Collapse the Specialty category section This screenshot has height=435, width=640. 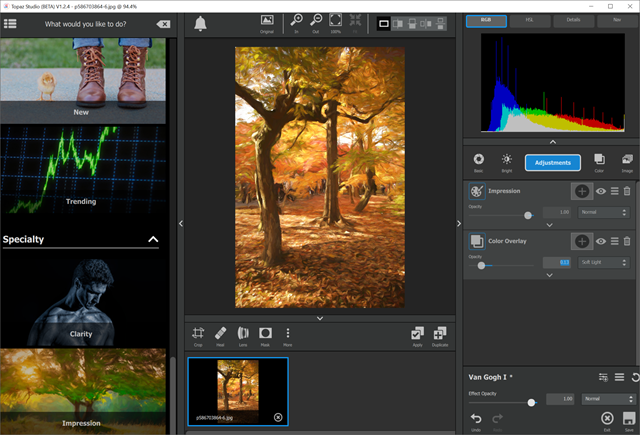[x=153, y=240]
